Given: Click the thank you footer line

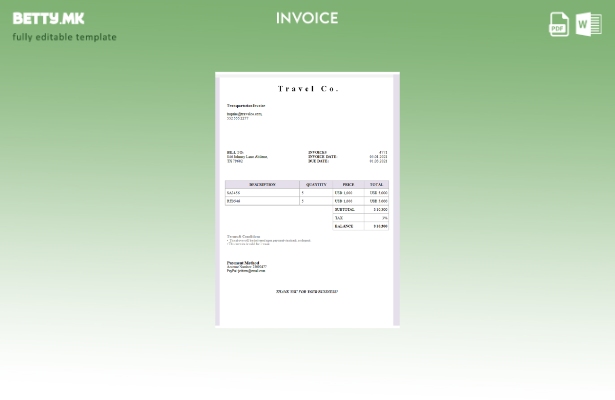Looking at the screenshot, I should tap(307, 291).
